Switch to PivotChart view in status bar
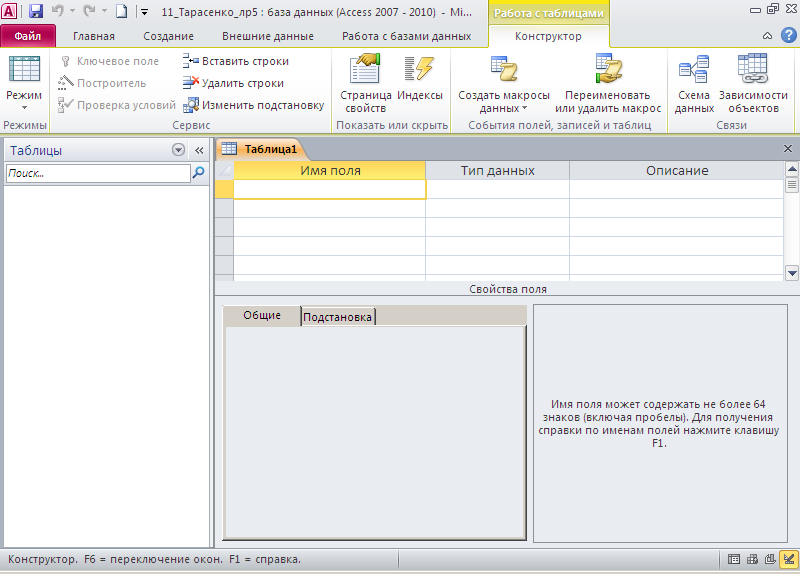Viewport: 800px width, 574px height. pyautogui.click(x=770, y=559)
